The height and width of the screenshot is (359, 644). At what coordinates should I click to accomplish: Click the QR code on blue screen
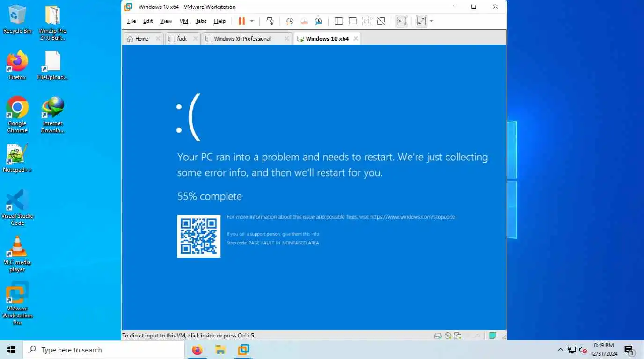point(199,236)
